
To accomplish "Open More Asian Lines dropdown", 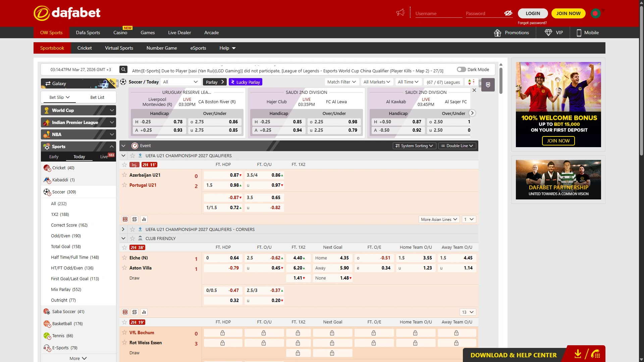I will pyautogui.click(x=439, y=220).
